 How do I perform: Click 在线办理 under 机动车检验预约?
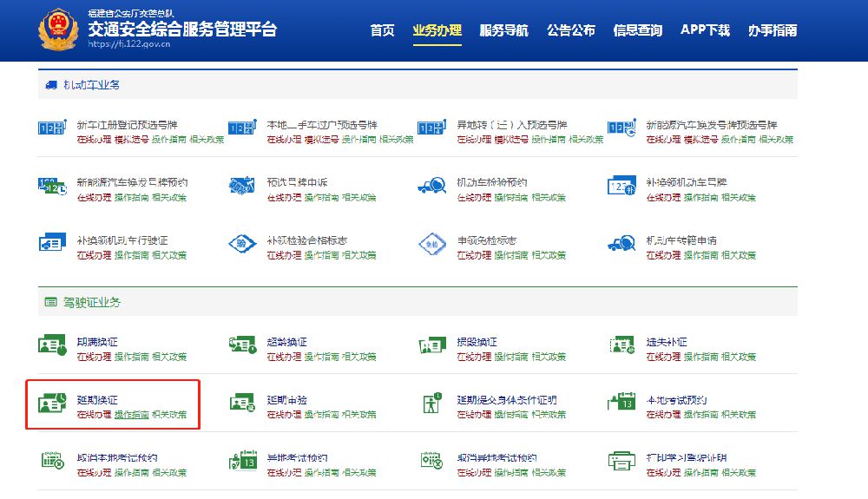click(x=474, y=198)
